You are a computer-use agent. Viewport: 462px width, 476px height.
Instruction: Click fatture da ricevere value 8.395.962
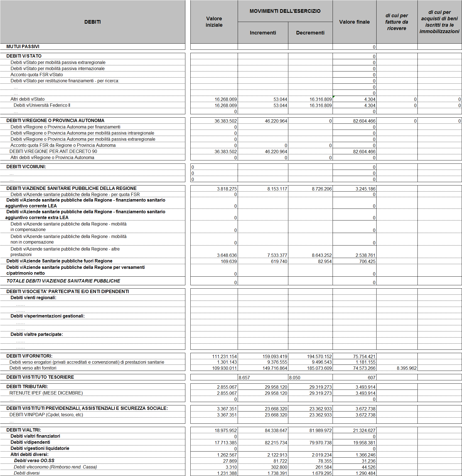click(407, 368)
